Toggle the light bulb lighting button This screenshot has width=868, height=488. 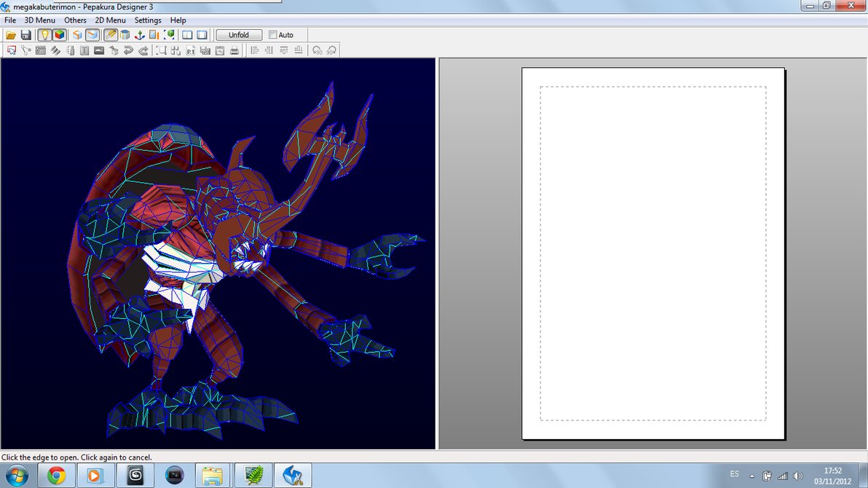(x=44, y=35)
